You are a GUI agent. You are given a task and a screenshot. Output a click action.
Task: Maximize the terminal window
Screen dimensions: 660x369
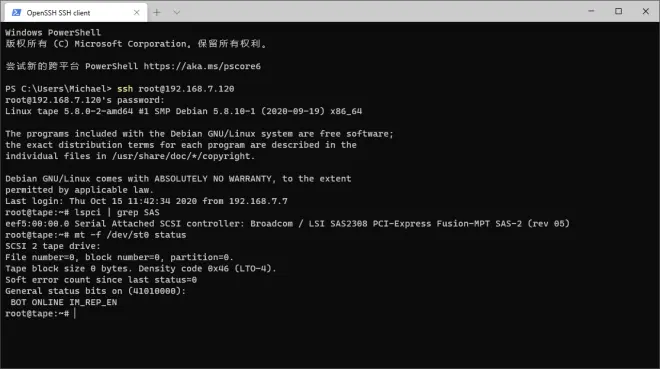point(618,11)
